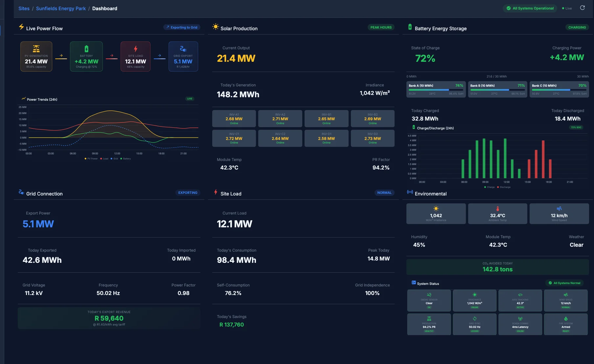Open Sunfields Energy Park from the breadcrumb
The width and height of the screenshot is (594, 364).
click(x=61, y=8)
